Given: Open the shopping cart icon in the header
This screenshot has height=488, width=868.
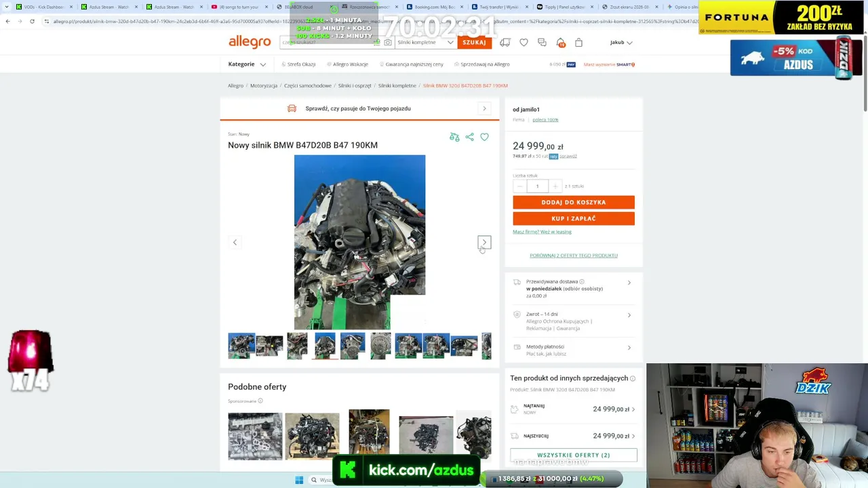Looking at the screenshot, I should 578,42.
